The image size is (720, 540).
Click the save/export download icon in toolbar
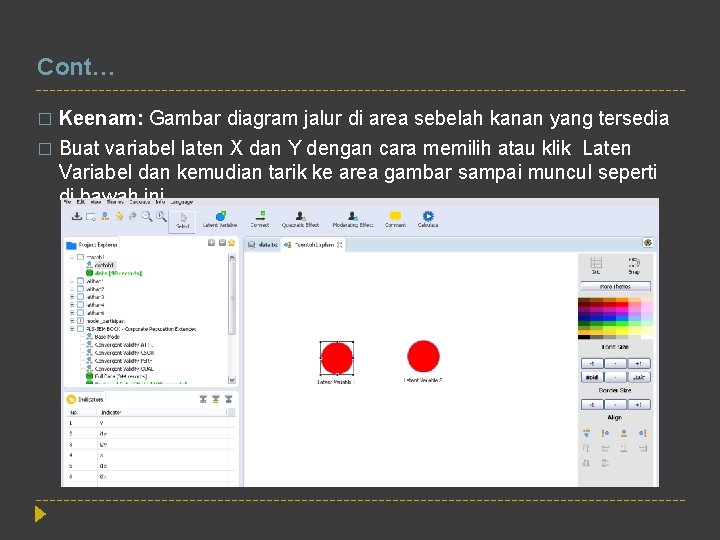77,216
